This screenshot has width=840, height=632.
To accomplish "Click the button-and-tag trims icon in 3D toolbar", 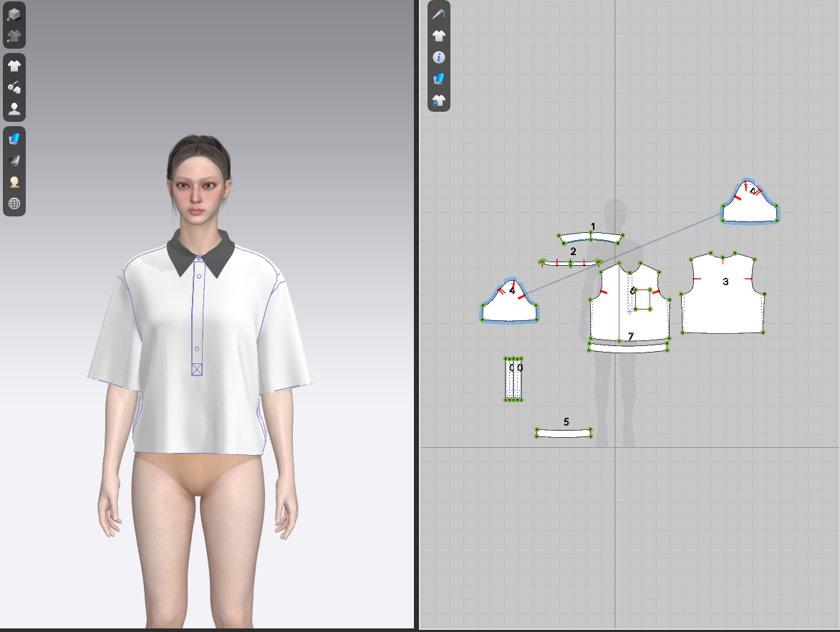I will (x=14, y=87).
